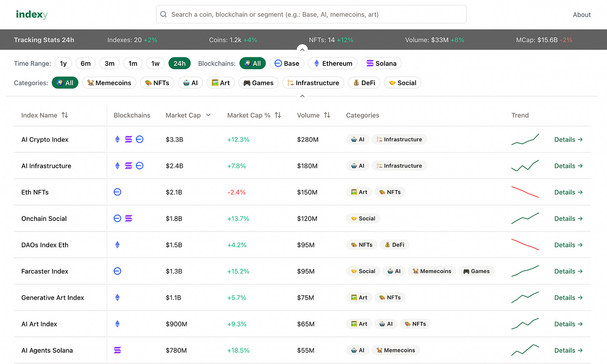
Task: Toggle Market Cap sort dropdown arrow
Action: click(x=208, y=115)
